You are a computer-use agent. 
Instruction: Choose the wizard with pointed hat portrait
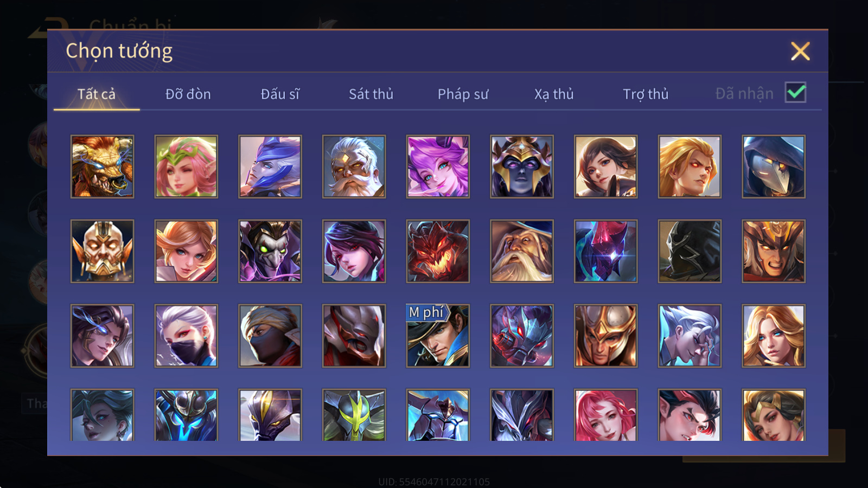click(522, 251)
